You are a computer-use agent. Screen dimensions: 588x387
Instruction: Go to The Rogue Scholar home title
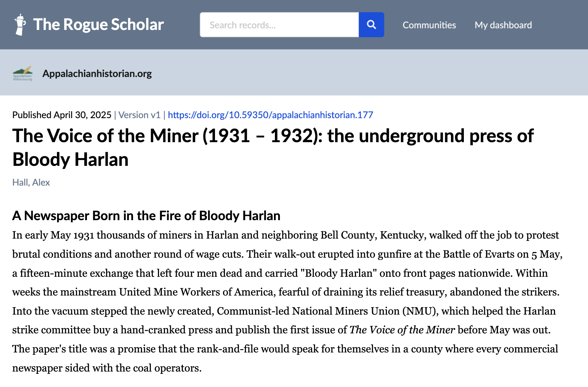[98, 25]
